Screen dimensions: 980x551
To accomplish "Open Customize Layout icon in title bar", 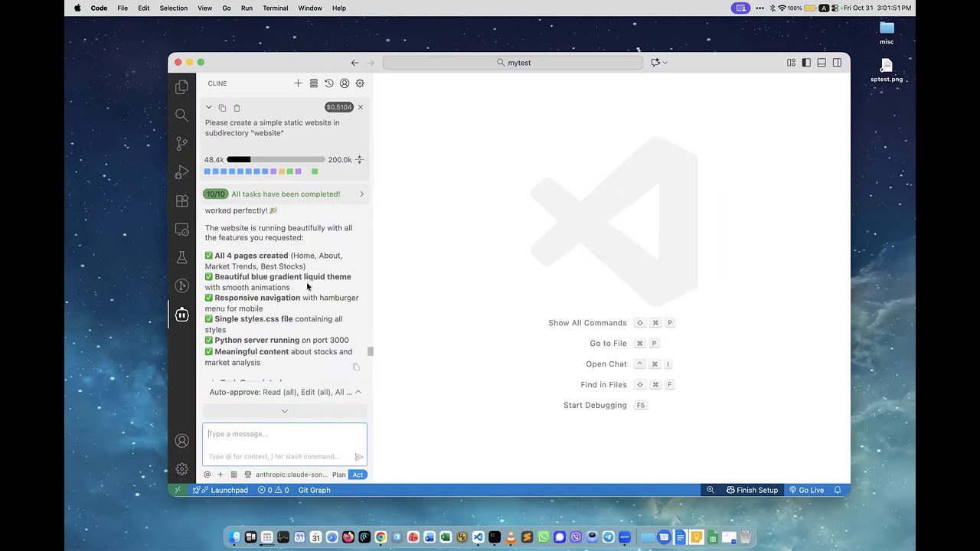I will tap(791, 63).
